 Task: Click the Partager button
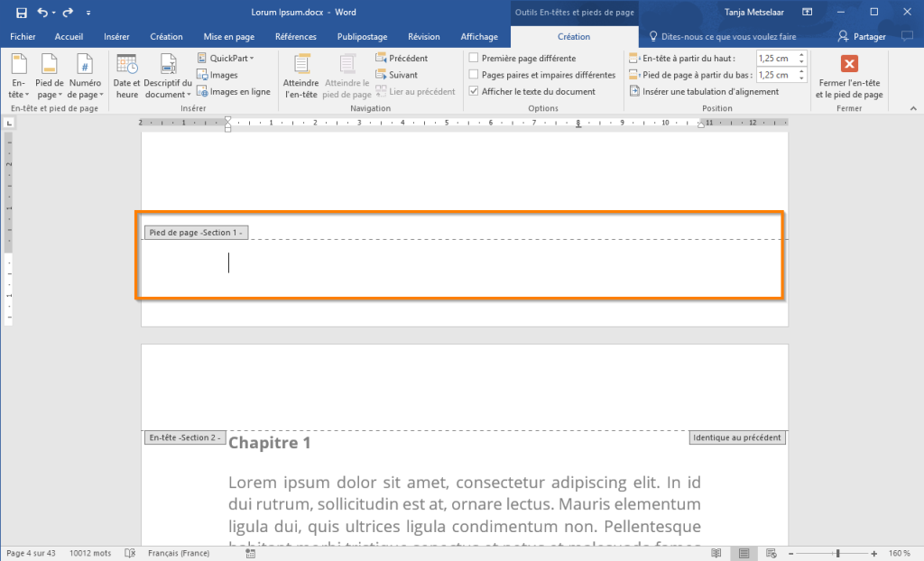click(x=862, y=37)
